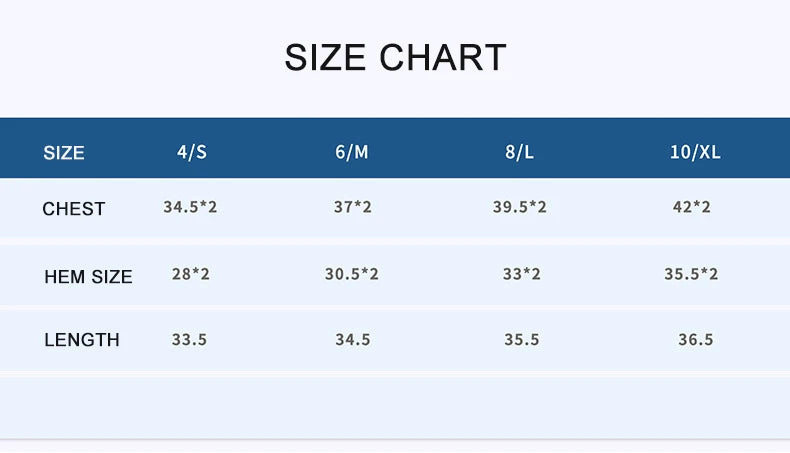Select the 6/M size column header
The width and height of the screenshot is (790, 453).
coord(352,152)
